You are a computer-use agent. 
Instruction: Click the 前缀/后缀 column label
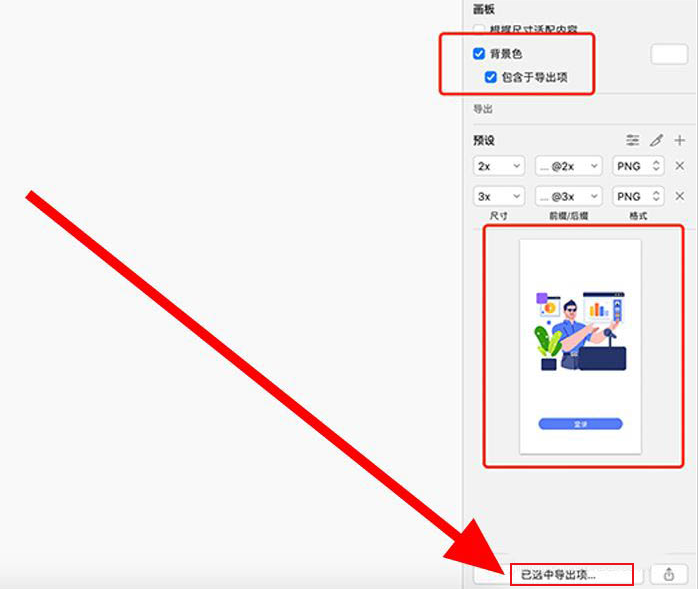pyautogui.click(x=568, y=216)
